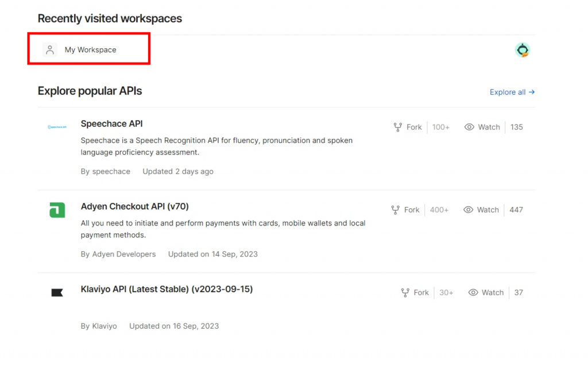Screen dimensions: 588x366
Task: Select the 135 watch count for Speechace
Action: pyautogui.click(x=516, y=127)
